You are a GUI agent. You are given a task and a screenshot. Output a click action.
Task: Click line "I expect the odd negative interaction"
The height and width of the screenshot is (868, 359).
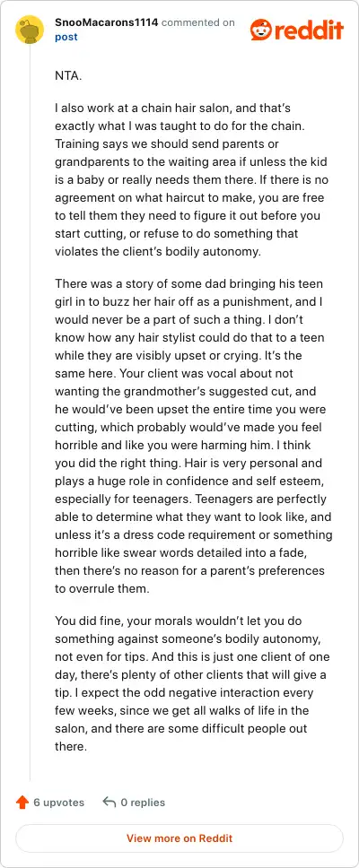coord(184,692)
